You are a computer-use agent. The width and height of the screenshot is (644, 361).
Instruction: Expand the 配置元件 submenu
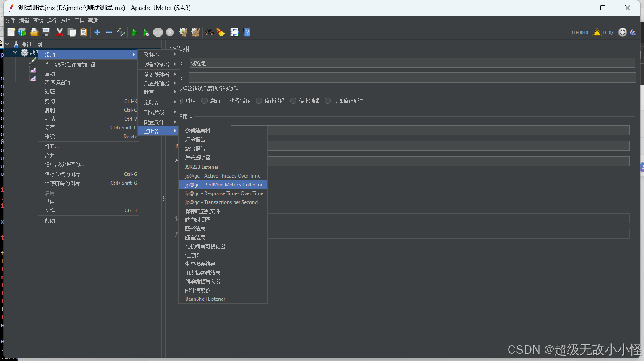point(158,122)
